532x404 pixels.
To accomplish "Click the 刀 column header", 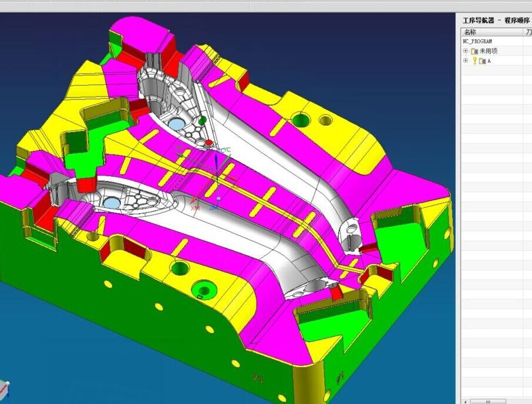I will [x=528, y=32].
